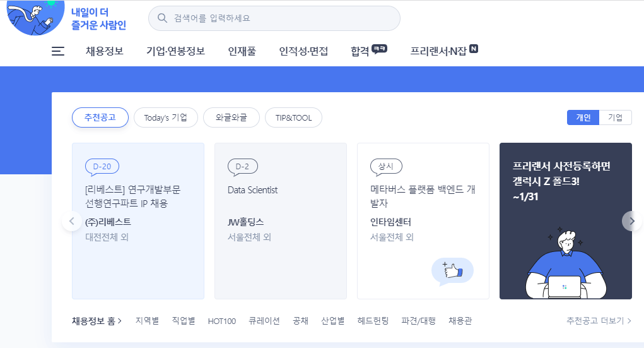Click the D-20 deadline badge
The image size is (644, 348).
click(x=102, y=167)
